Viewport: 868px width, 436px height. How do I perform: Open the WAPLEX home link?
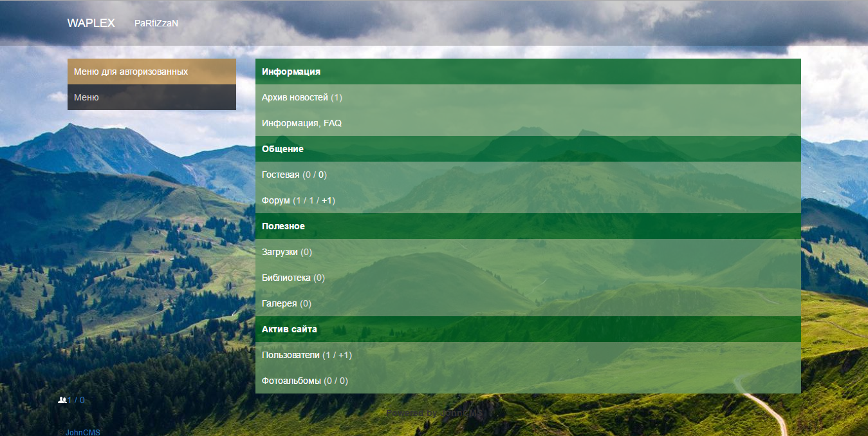coord(91,23)
